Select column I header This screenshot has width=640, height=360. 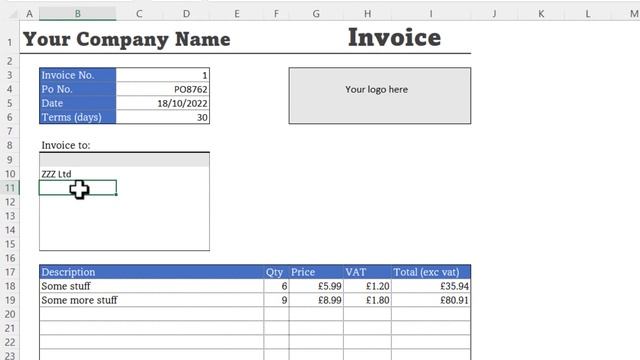coord(431,14)
